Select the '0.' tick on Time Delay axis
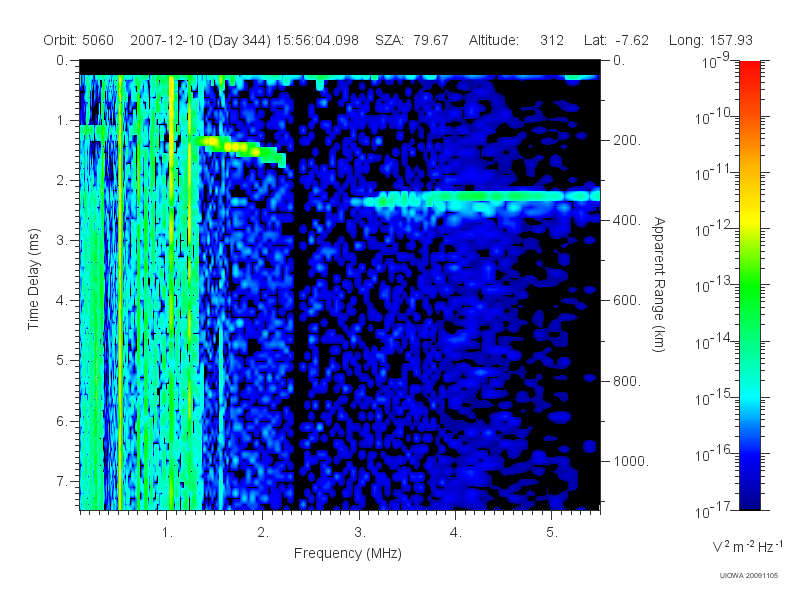800x600 pixels. tap(62, 61)
